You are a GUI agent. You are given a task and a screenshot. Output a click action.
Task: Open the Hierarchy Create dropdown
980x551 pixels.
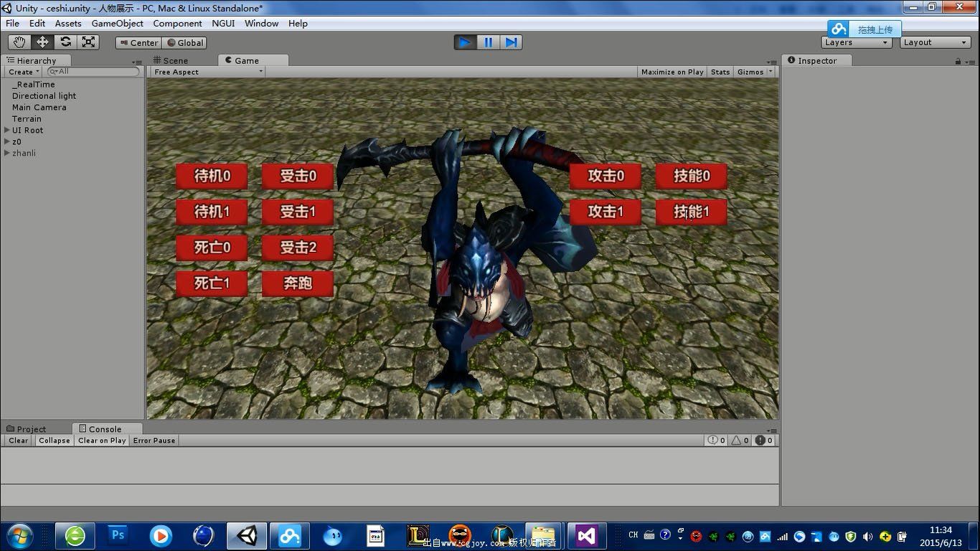click(24, 72)
